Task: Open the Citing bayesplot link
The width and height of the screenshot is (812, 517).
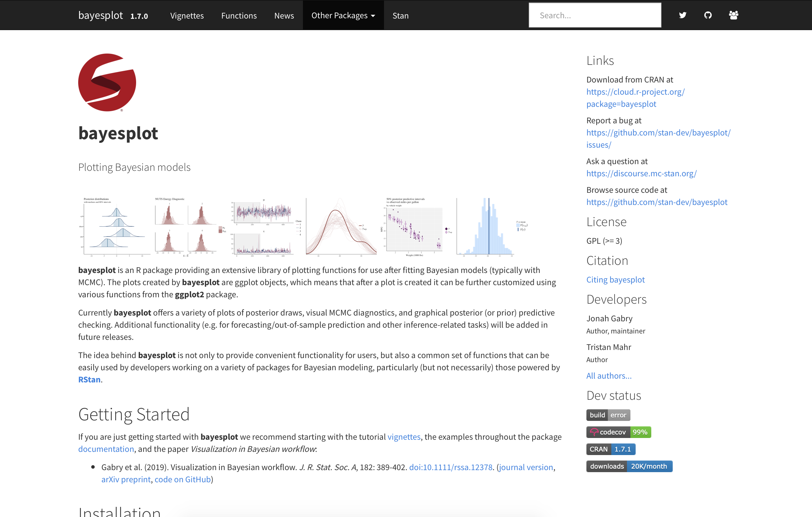Action: click(615, 279)
